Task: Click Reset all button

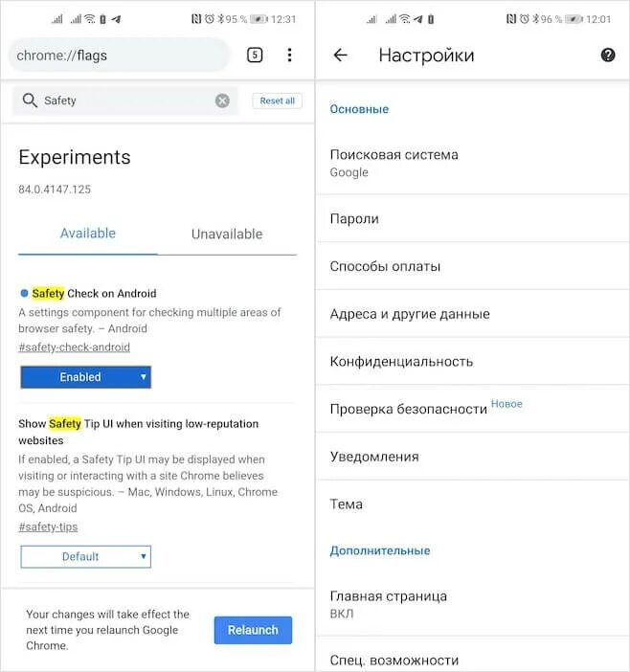Action: pos(278,101)
